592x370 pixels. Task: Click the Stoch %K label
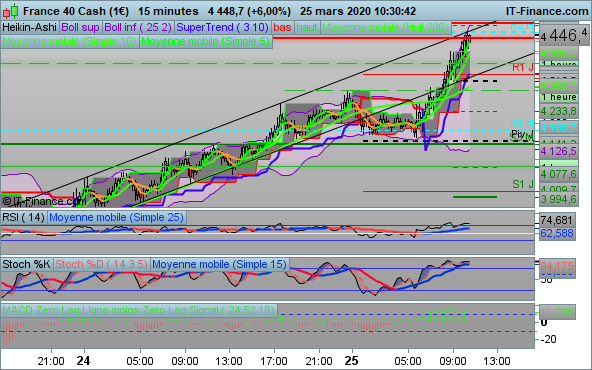coord(26,264)
